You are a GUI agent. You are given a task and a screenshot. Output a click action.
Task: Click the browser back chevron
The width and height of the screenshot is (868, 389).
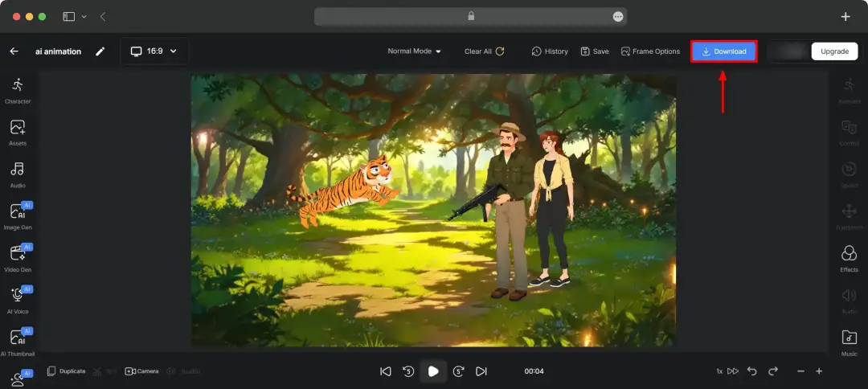click(x=102, y=17)
